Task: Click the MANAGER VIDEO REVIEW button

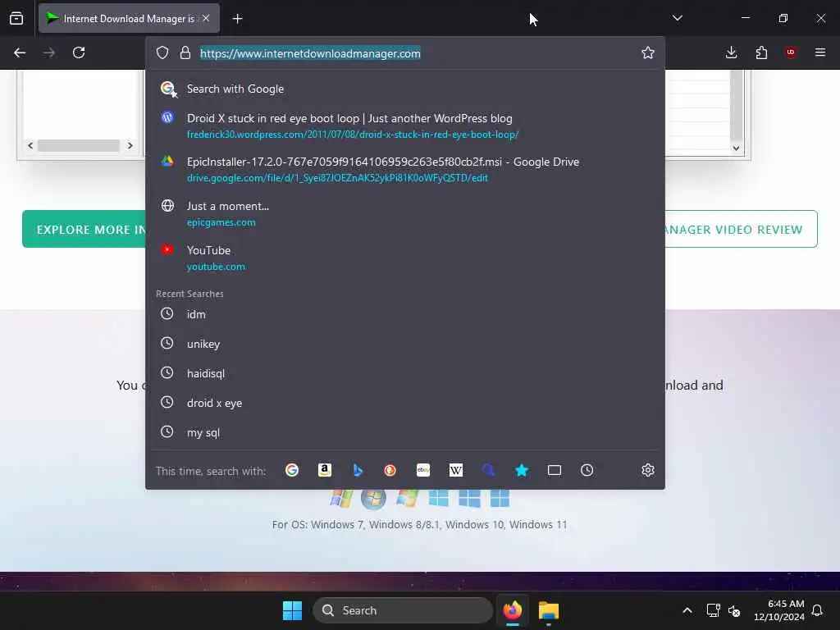Action: [x=741, y=230]
